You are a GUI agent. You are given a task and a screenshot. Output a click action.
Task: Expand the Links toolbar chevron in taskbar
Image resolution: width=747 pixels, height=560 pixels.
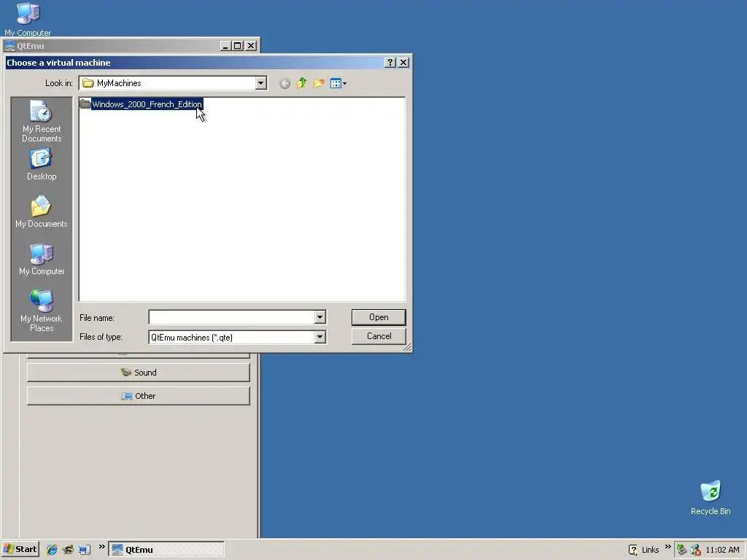(667, 547)
